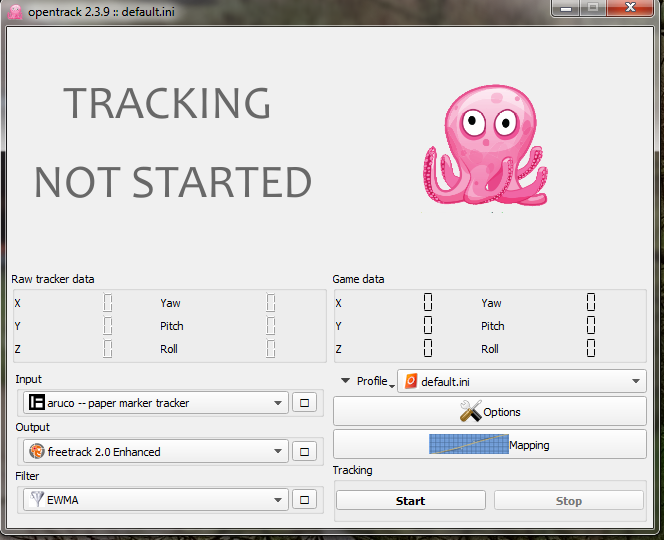Click the wrench and screwdriver Options icon
664x540 pixels.
pos(470,411)
